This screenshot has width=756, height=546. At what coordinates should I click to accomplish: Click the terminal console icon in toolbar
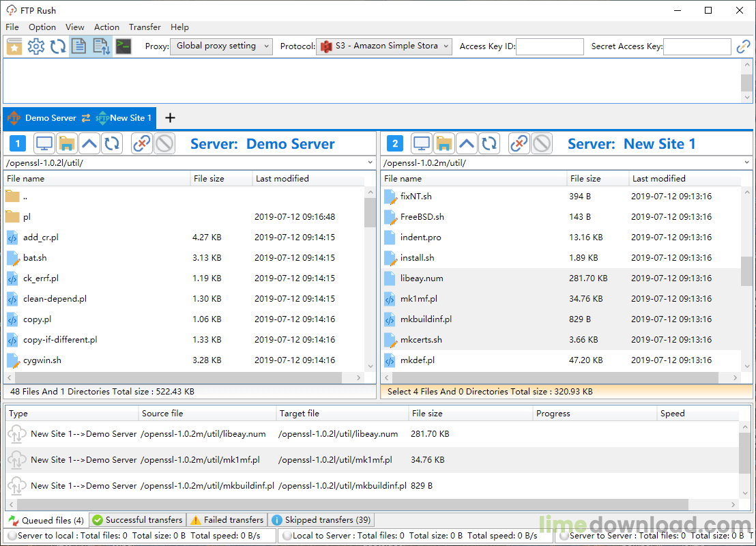123,46
